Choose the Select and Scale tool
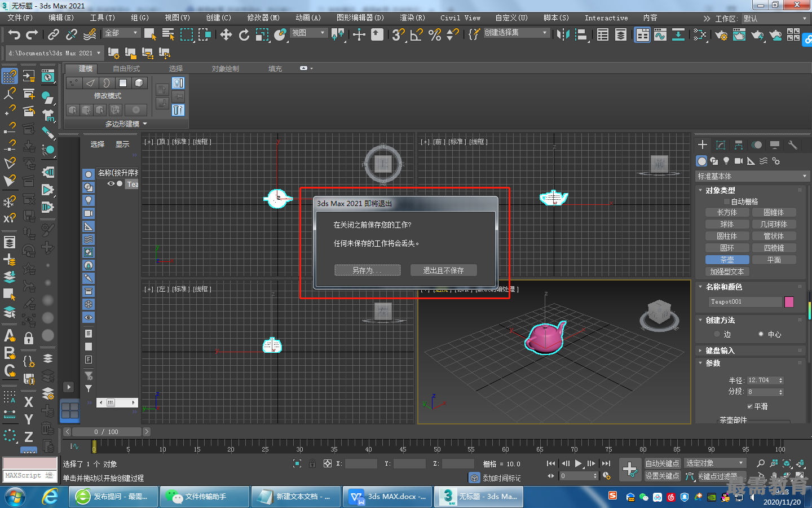The height and width of the screenshot is (508, 812). click(x=262, y=34)
